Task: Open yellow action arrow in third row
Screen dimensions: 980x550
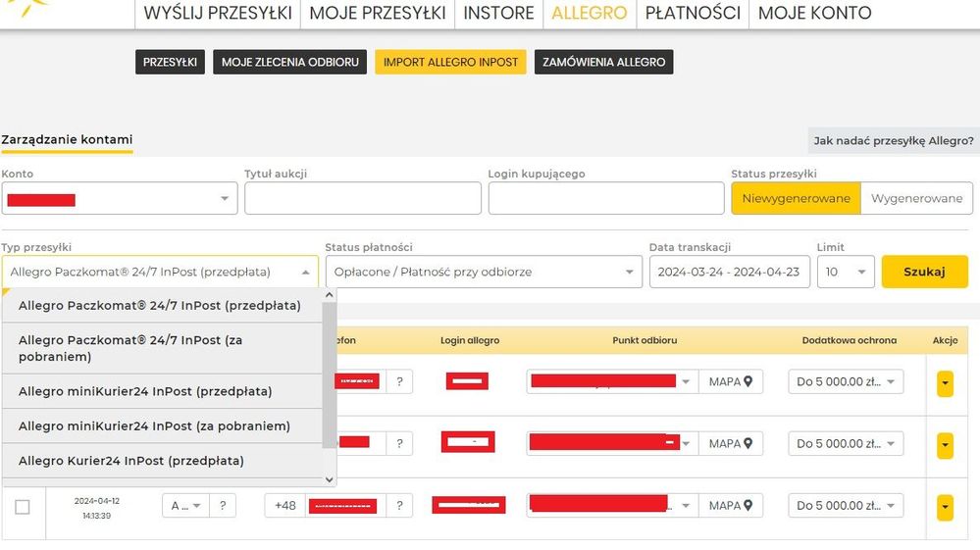Action: tap(945, 507)
